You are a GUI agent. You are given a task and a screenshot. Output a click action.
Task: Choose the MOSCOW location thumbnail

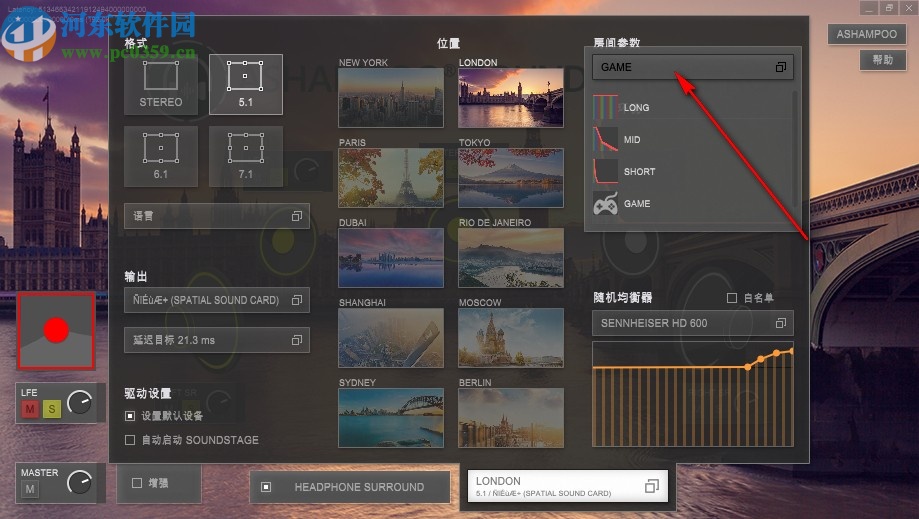(510, 337)
